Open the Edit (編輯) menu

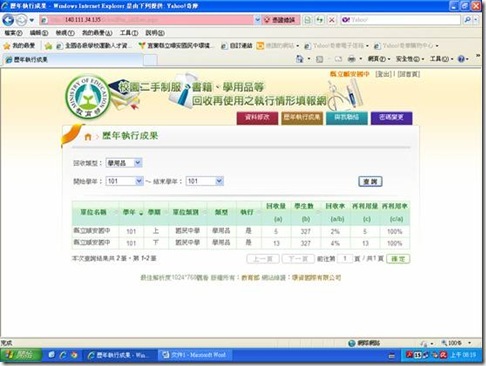39,33
